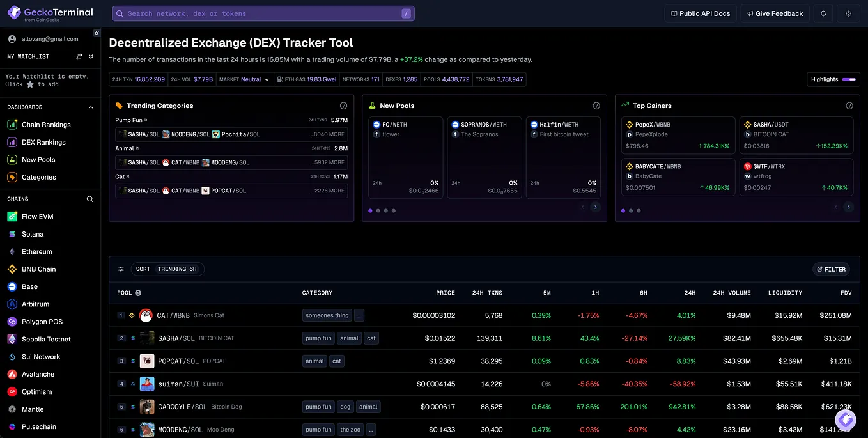This screenshot has height=438, width=868.
Task: Click New Pools help icon
Action: [596, 106]
